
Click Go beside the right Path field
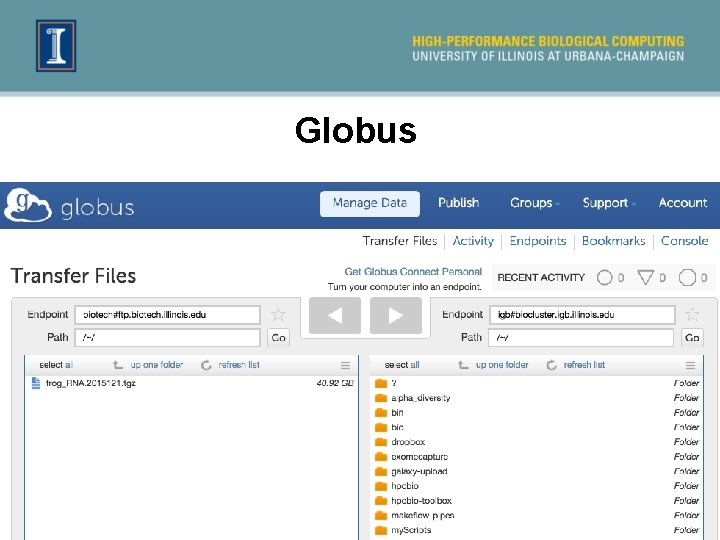coord(692,338)
